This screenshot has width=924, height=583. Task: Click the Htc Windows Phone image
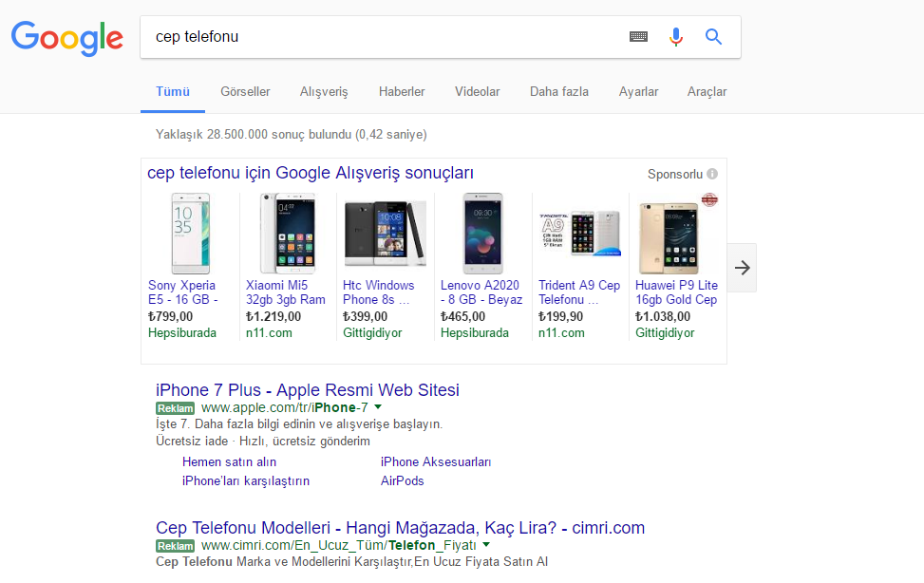tap(385, 234)
